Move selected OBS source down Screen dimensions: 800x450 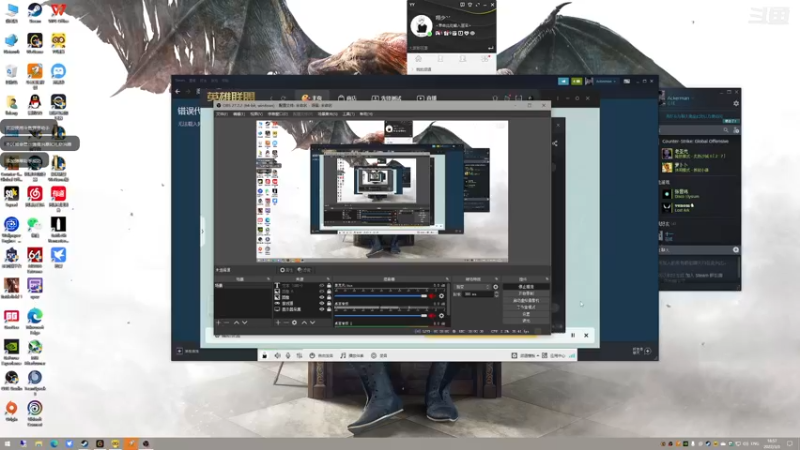click(312, 322)
